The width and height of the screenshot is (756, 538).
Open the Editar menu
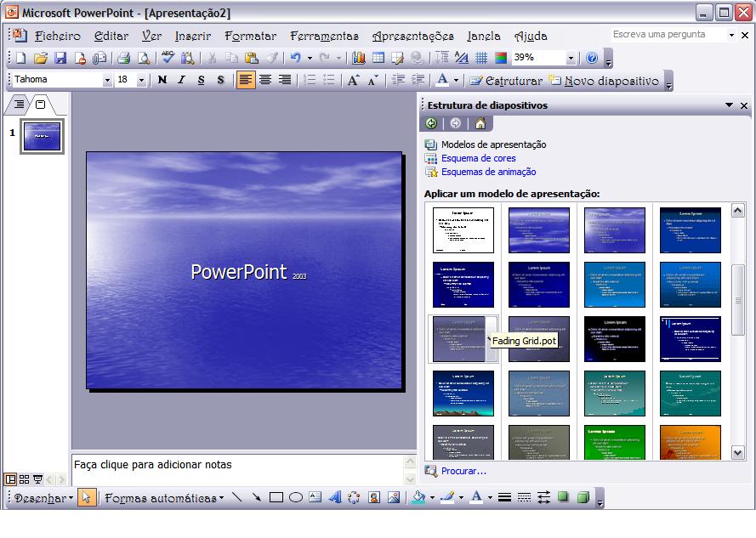point(111,36)
